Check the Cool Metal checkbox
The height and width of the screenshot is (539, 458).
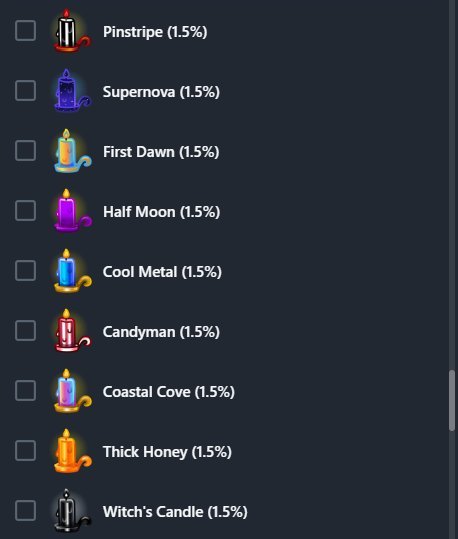coord(25,271)
